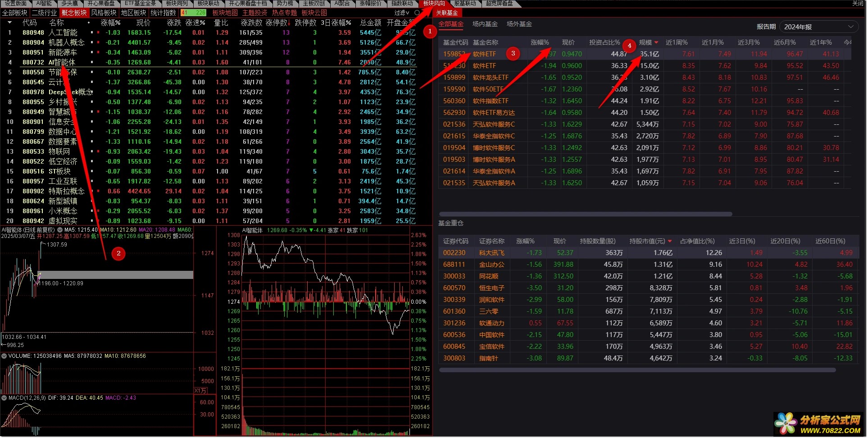
Task: Click the fund list horizontal scrollbar
Action: (x=586, y=214)
